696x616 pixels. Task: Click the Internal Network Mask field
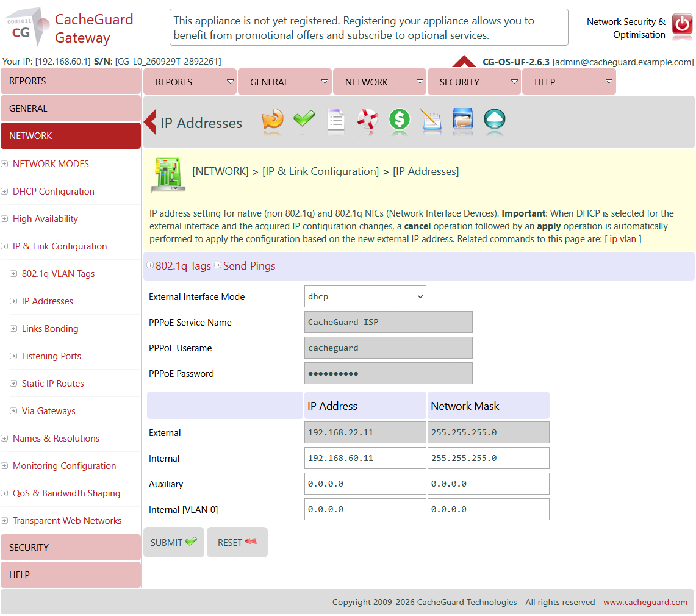pyautogui.click(x=488, y=459)
